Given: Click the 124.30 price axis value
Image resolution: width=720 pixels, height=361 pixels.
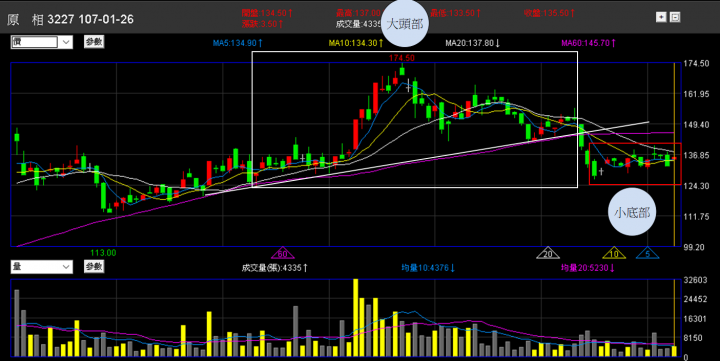Looking at the screenshot, I should pos(697,186).
